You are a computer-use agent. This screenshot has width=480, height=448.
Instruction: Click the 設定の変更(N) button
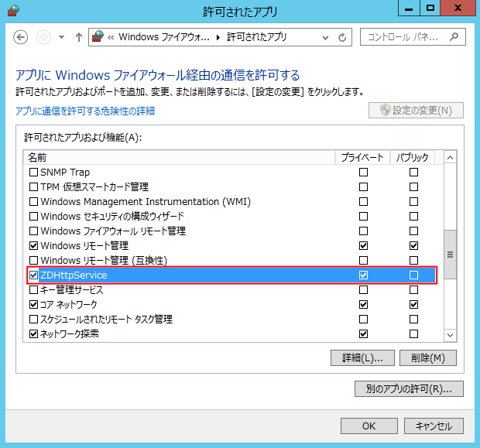(x=416, y=111)
